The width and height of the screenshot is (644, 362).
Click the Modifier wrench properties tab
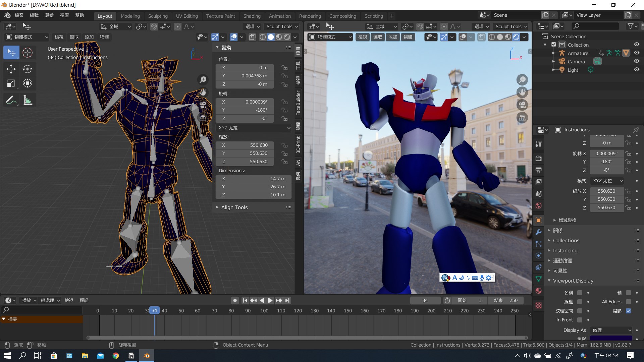pos(538,232)
